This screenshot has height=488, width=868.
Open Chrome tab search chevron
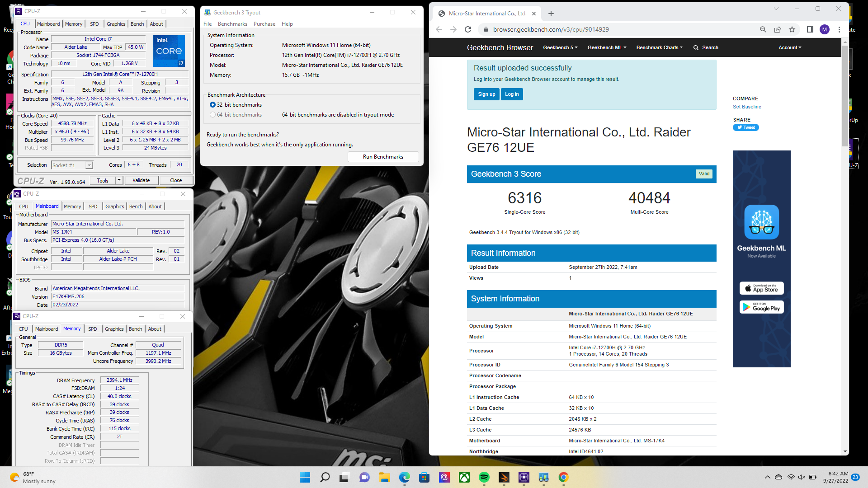[776, 9]
